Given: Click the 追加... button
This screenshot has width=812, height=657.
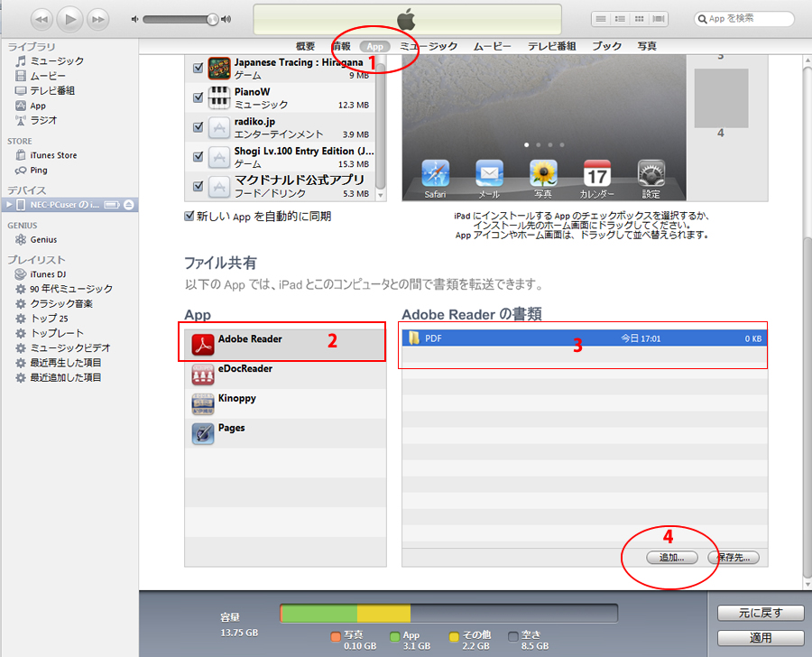Looking at the screenshot, I should coord(671,558).
